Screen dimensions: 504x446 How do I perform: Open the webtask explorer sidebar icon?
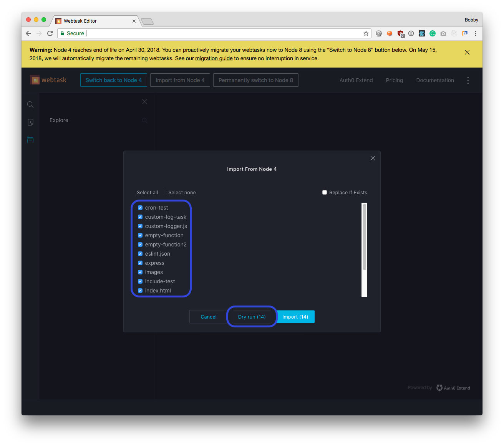(30, 140)
